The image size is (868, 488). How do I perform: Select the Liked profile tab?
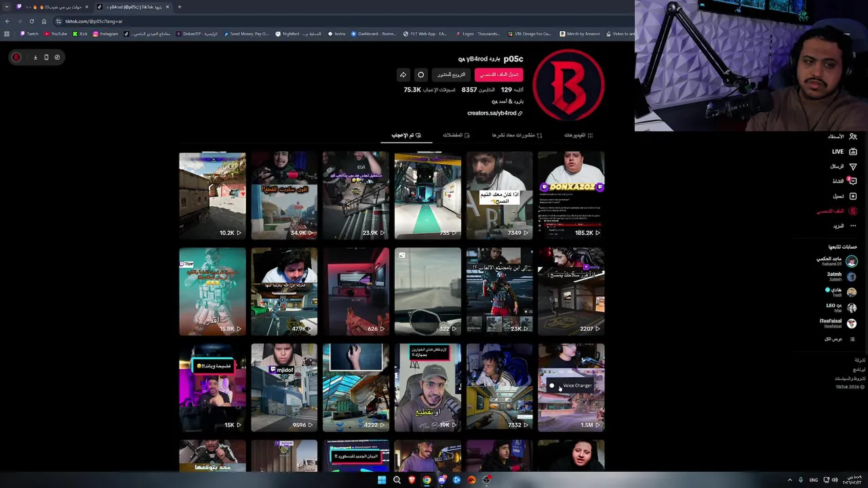click(x=406, y=135)
